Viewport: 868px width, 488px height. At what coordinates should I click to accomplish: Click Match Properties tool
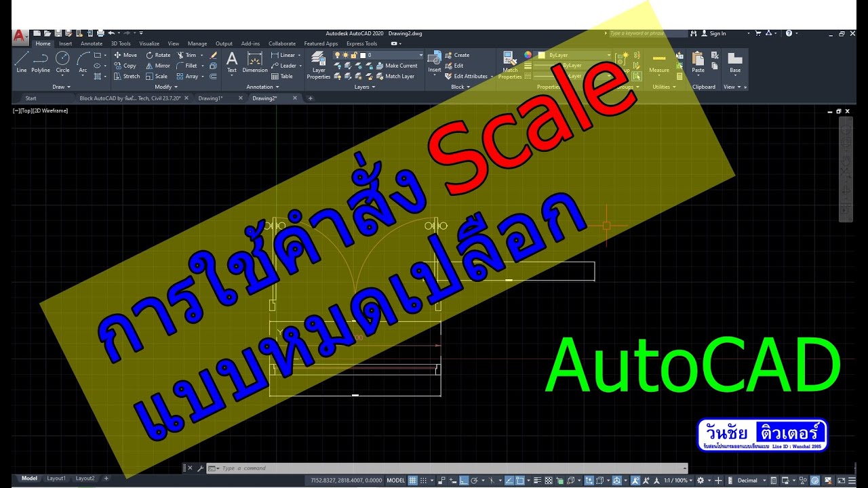coord(510,65)
